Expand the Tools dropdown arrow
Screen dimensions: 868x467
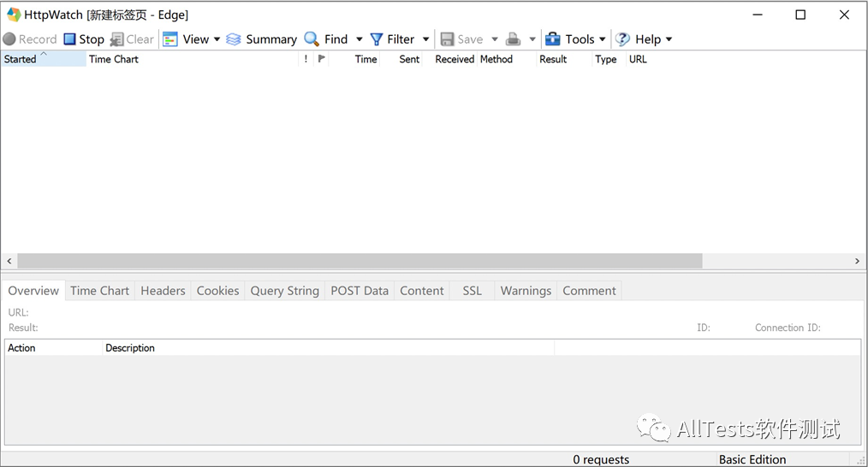pos(603,39)
